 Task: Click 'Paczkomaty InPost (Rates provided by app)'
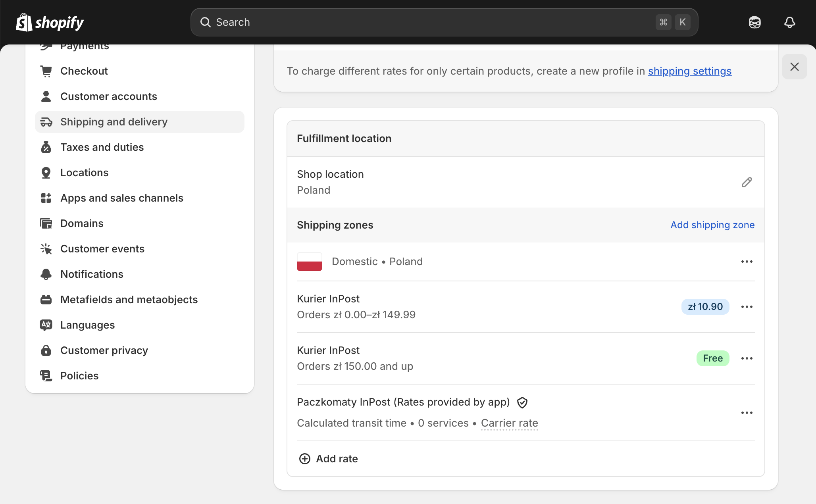pos(403,402)
